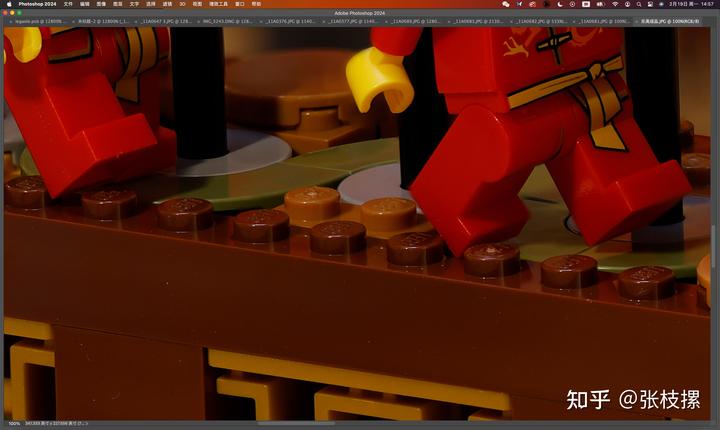Image resolution: width=720 pixels, height=430 pixels.
Task: Switch to the _11A0682.JPG document tab
Action: coord(541,21)
